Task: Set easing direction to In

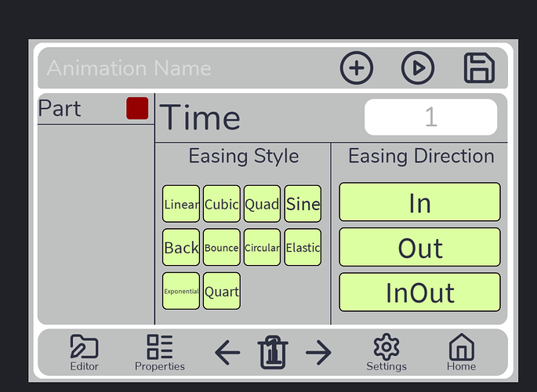Action: click(x=419, y=202)
